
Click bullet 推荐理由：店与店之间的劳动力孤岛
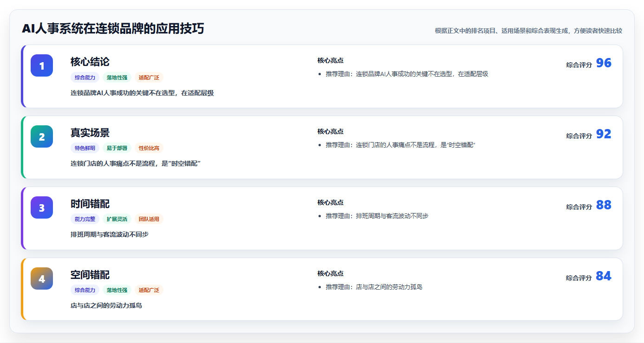374,287
